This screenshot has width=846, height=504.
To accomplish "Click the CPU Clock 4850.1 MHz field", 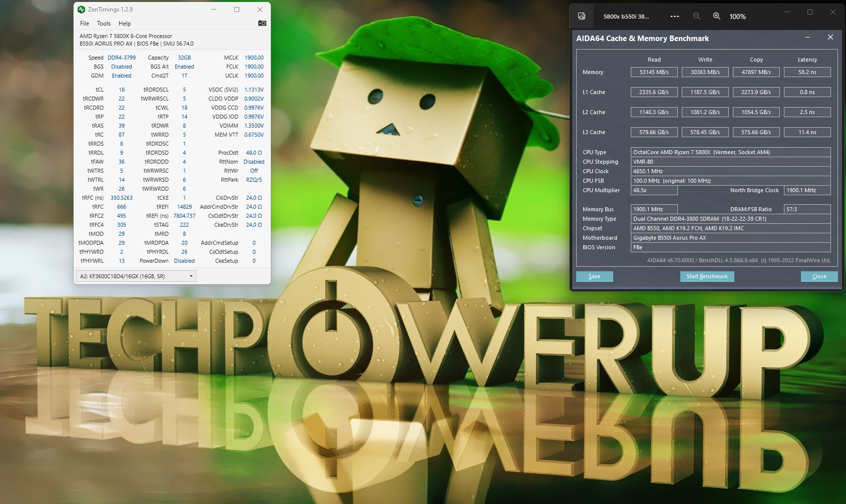I will coord(731,171).
